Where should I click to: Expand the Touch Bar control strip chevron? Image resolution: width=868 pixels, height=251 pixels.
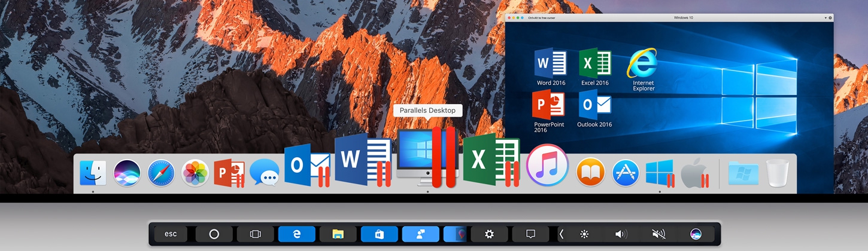coord(561,234)
